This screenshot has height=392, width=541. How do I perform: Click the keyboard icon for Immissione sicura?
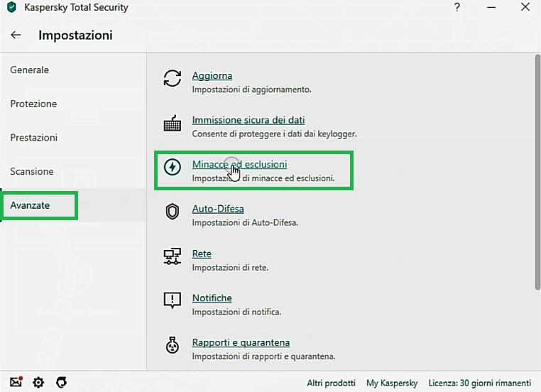point(172,123)
